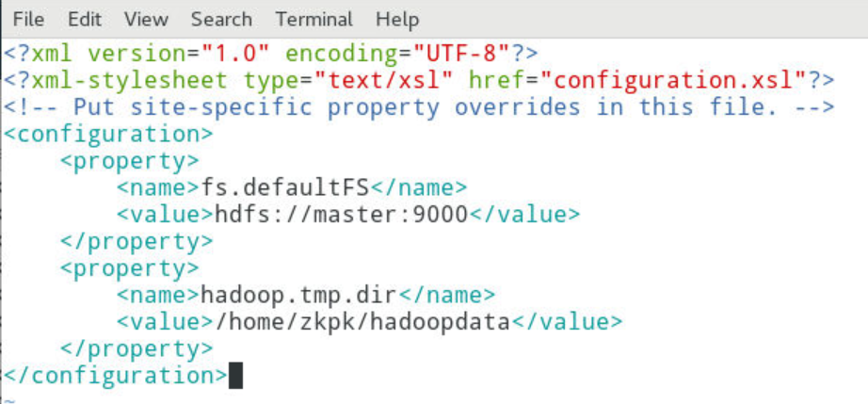
Task: Click the second closing </property> tag
Action: click(x=137, y=348)
